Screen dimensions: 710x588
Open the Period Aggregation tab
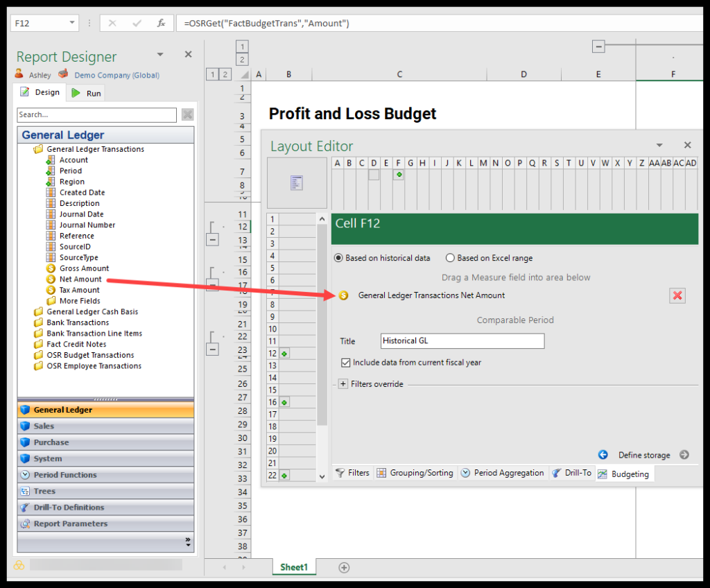click(503, 473)
